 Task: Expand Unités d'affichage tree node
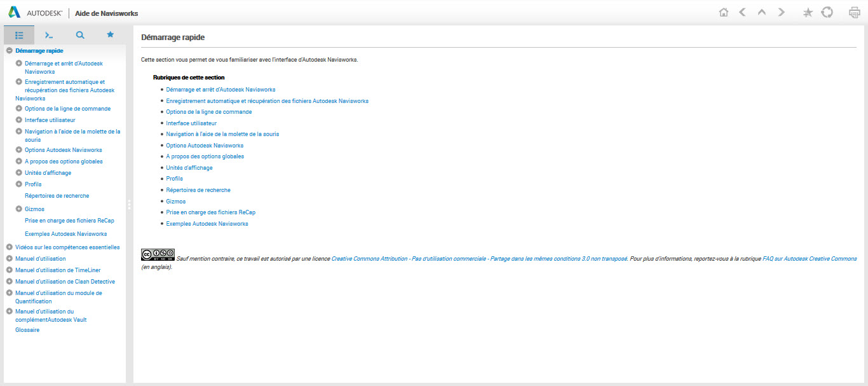pyautogui.click(x=19, y=173)
